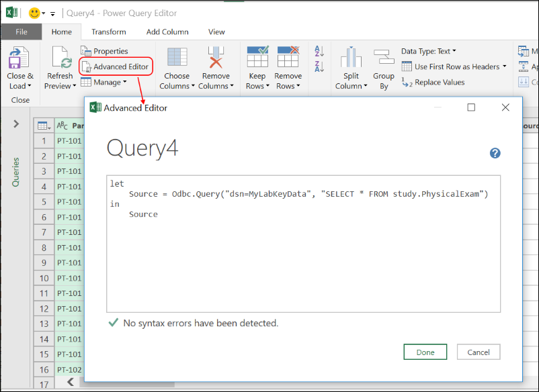
Task: Expand the Queries side panel
Action: [x=16, y=124]
